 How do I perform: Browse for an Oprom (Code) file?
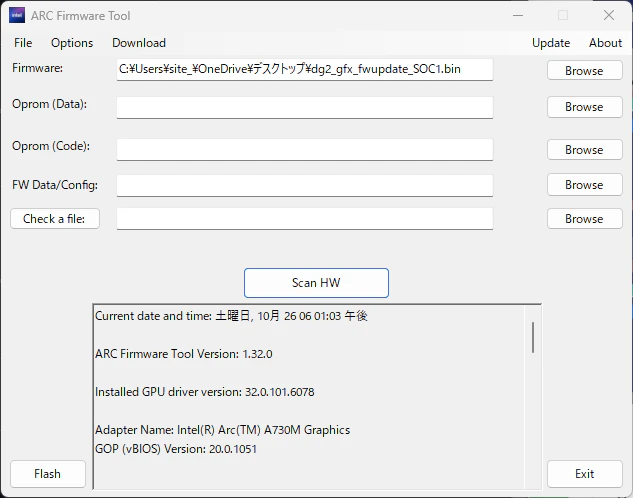585,150
